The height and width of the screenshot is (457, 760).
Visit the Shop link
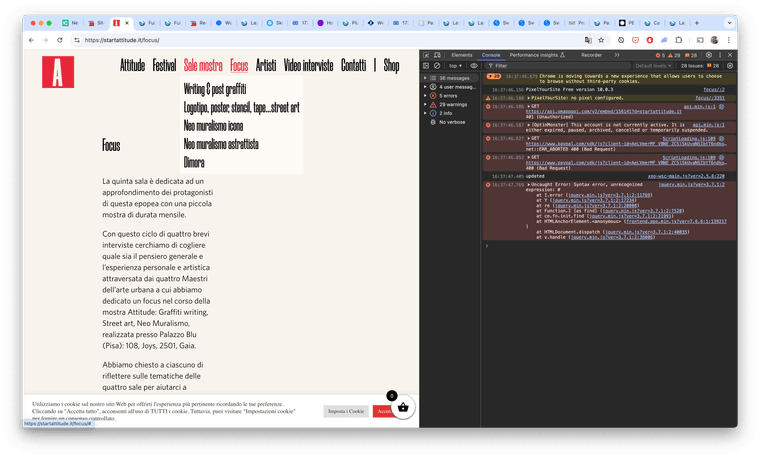(x=391, y=65)
